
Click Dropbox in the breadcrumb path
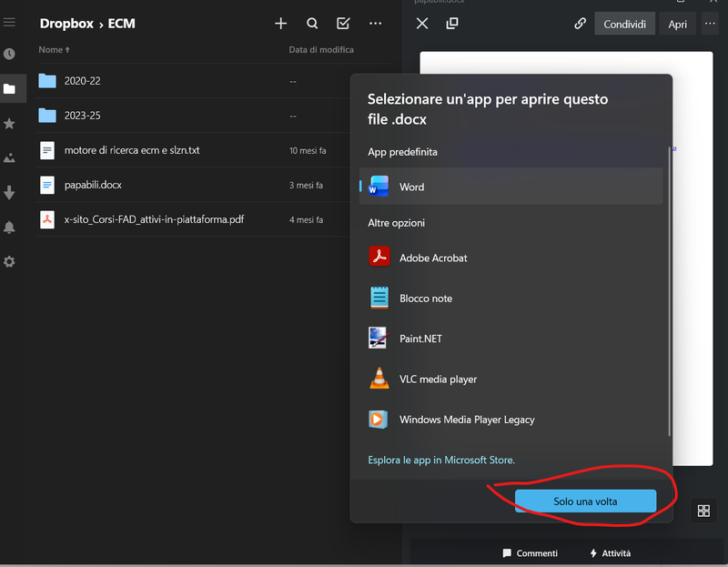[x=66, y=24]
